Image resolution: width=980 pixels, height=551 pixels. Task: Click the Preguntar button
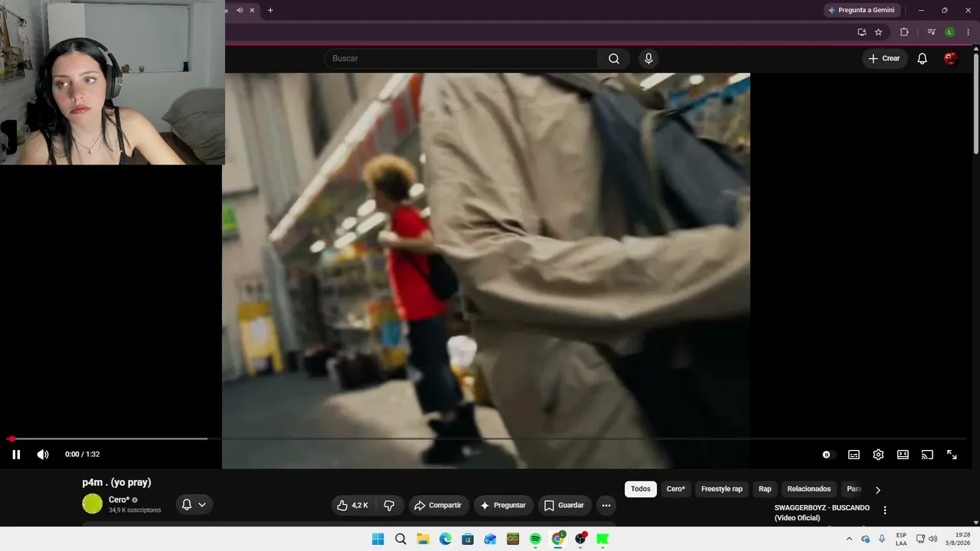tap(504, 505)
